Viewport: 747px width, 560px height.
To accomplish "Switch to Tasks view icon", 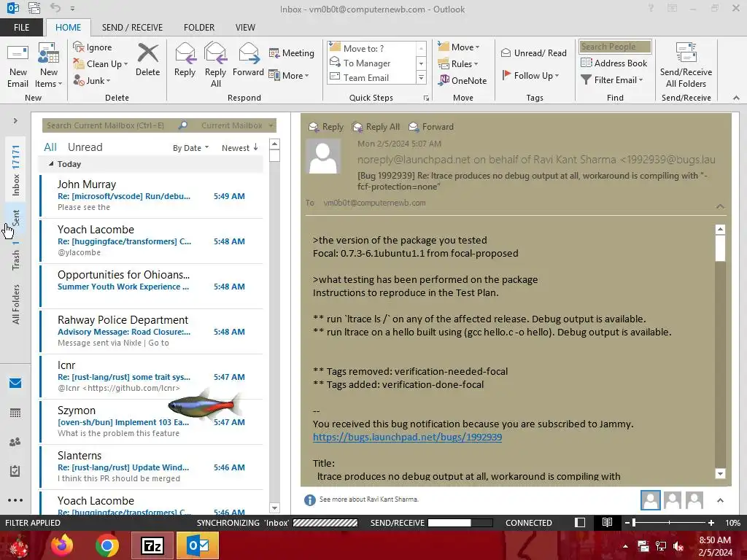I will (15, 471).
